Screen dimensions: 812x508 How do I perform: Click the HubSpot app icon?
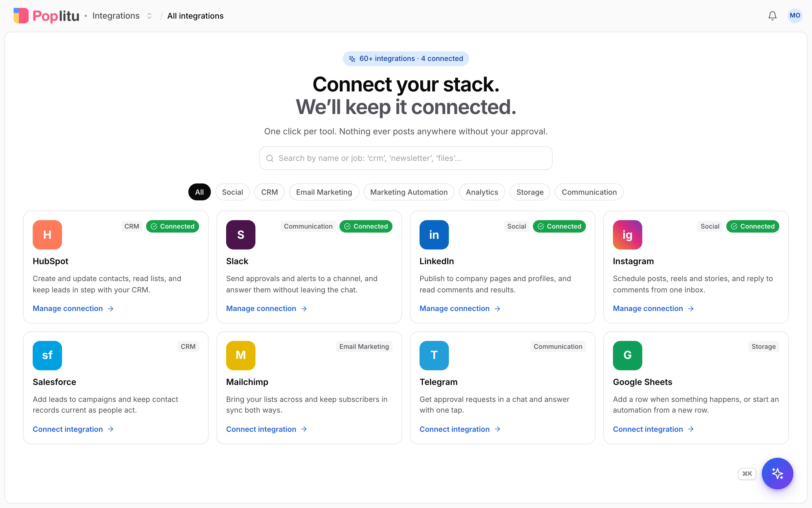[47, 235]
